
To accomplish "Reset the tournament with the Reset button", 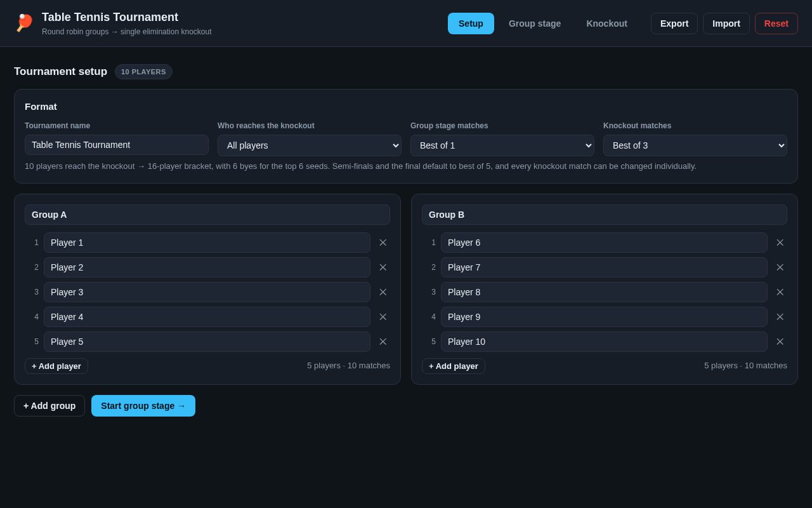I will [776, 23].
